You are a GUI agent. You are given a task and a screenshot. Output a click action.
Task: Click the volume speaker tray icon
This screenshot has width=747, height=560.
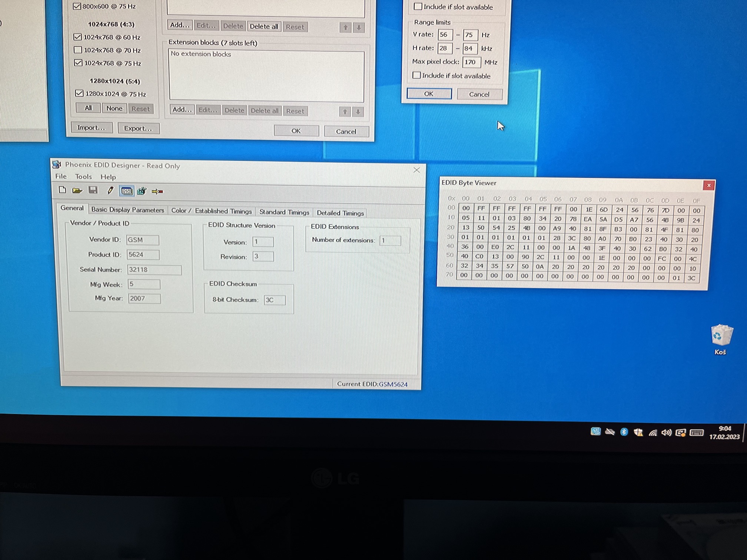[666, 432]
